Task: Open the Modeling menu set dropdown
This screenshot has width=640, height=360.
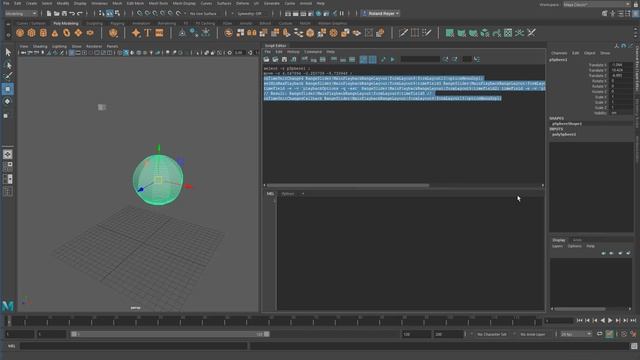Action: pos(21,13)
